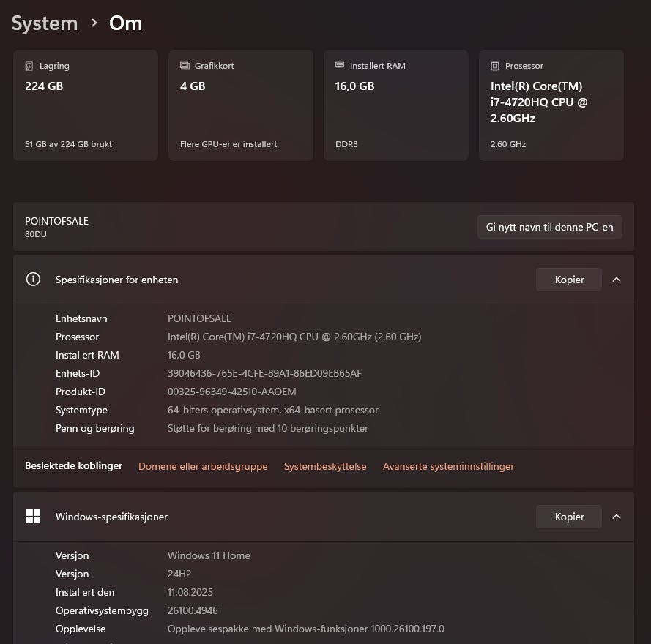Viewport: 651px width, 644px height.
Task: Click the Grafikkort graphics card icon
Action: point(185,66)
